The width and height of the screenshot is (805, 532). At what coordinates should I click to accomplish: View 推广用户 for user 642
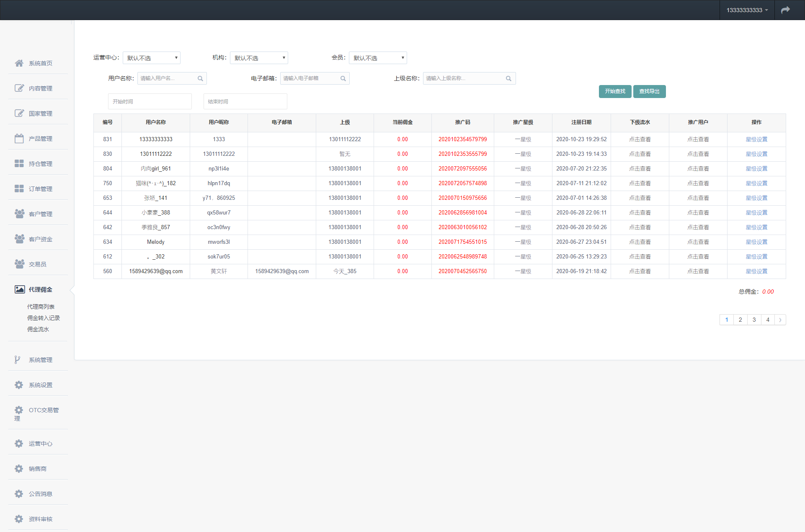point(698,227)
